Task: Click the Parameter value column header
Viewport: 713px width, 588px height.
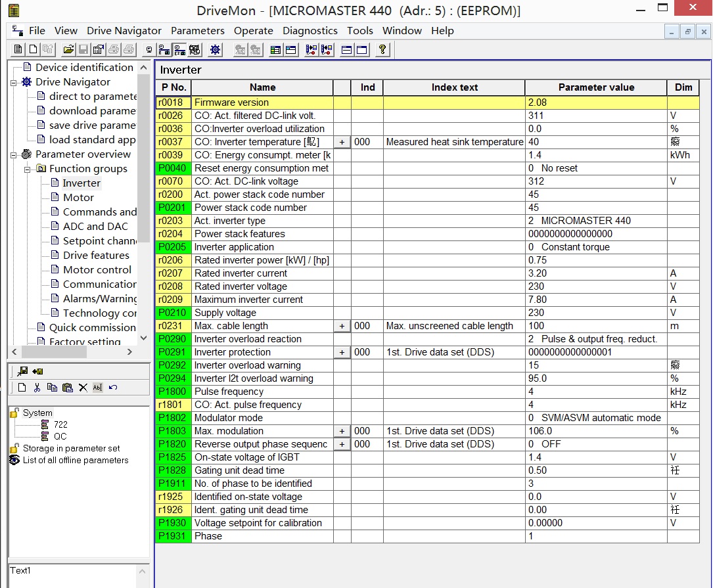Action: point(596,87)
